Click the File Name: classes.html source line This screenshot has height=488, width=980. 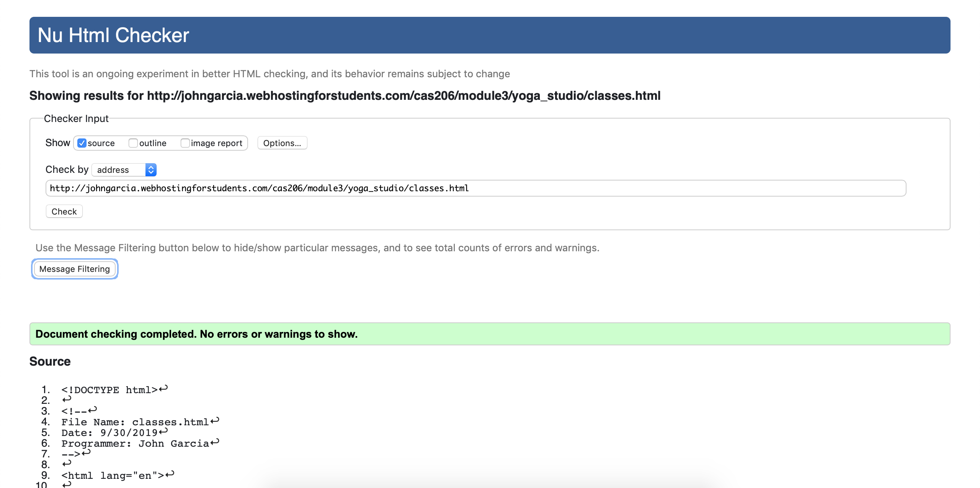tap(135, 422)
